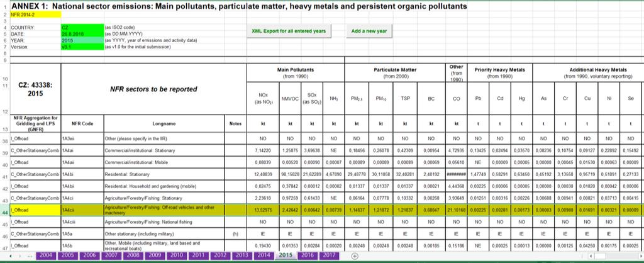644x263 pixels.
Task: Select the highlighted NOx value 13,52975
Action: 263,210
